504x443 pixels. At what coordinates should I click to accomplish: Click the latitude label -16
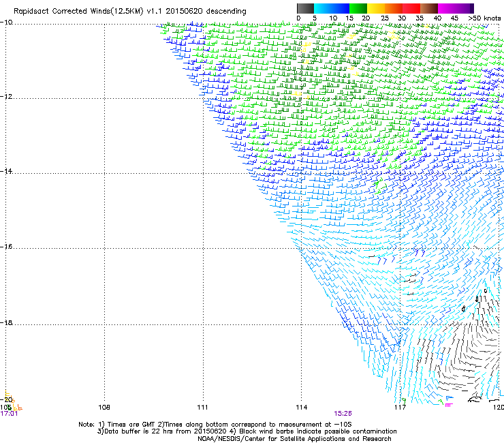[x=6, y=247]
